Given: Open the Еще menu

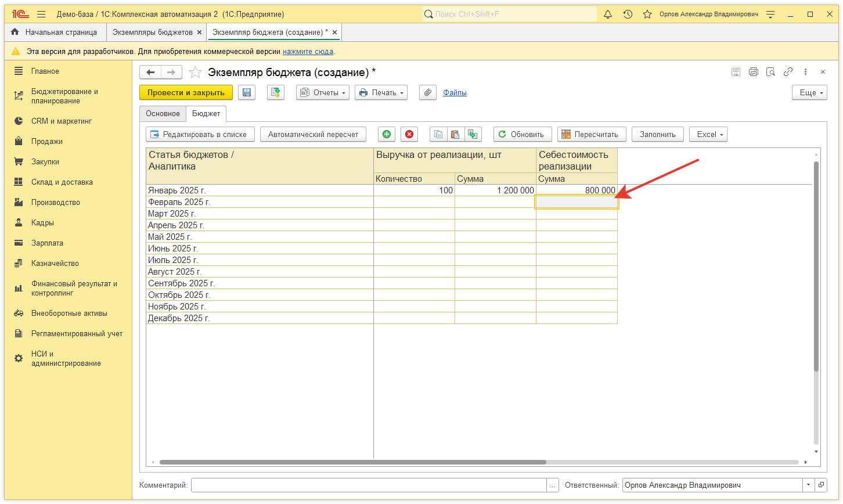Looking at the screenshot, I should pyautogui.click(x=809, y=92).
